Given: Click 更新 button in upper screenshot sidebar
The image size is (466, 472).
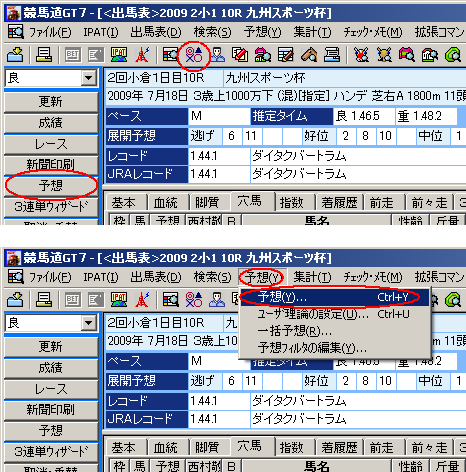Looking at the screenshot, I should 51,101.
